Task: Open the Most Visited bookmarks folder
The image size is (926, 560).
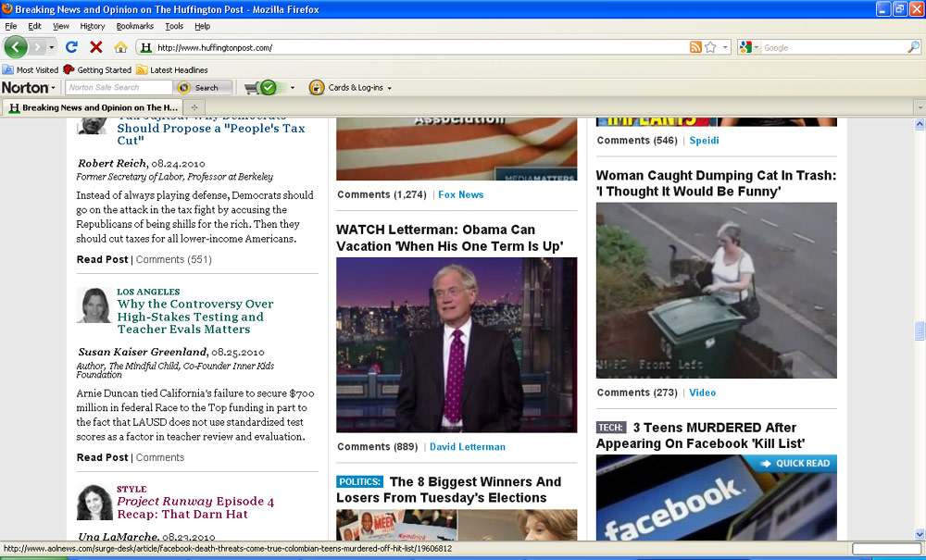Action: [31, 69]
